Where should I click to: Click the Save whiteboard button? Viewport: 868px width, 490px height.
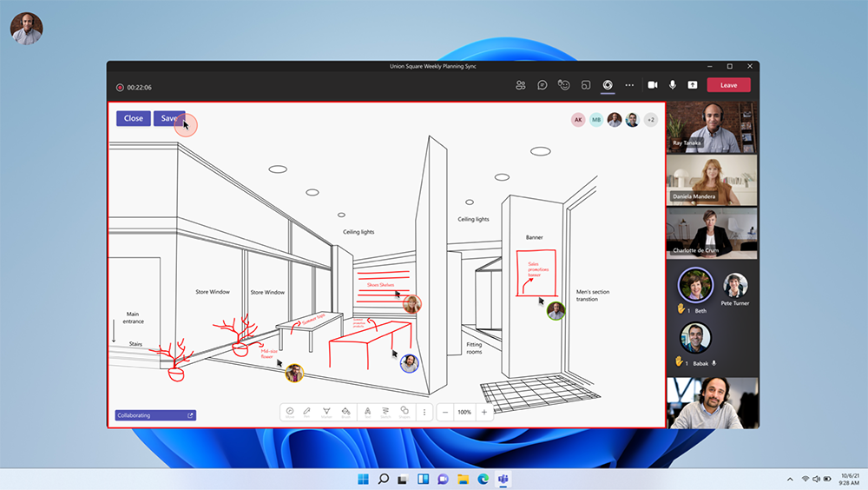pos(169,118)
